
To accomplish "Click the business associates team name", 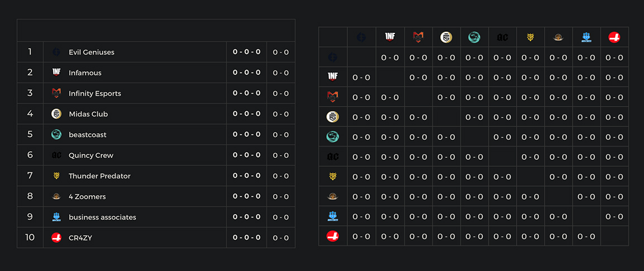I will tap(102, 217).
